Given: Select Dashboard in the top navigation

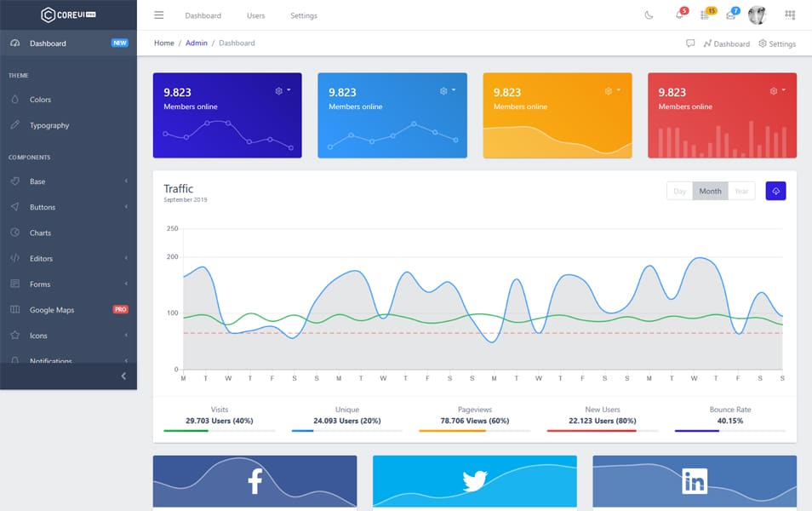Looking at the screenshot, I should [x=203, y=14].
